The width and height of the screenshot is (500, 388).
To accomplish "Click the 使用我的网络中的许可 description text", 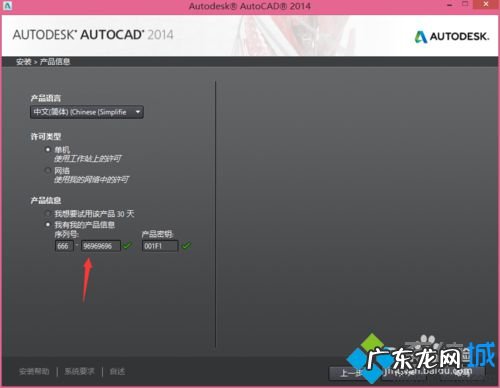I will (92, 180).
